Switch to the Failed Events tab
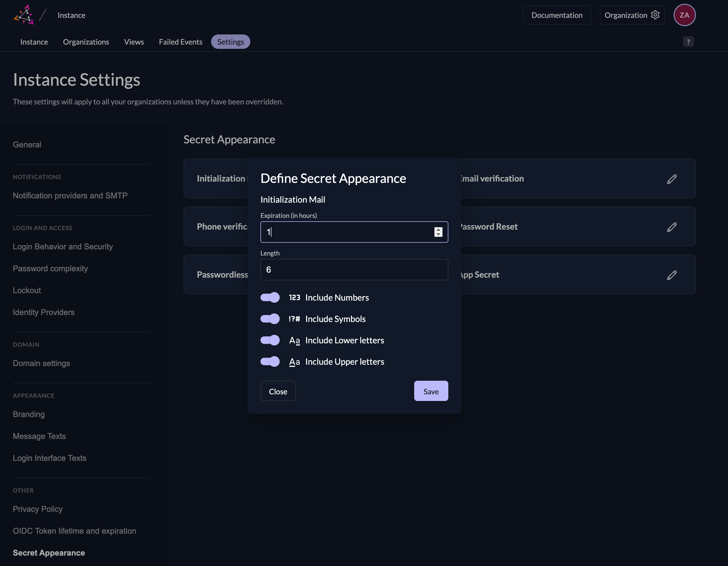Image resolution: width=728 pixels, height=566 pixels. pos(180,42)
